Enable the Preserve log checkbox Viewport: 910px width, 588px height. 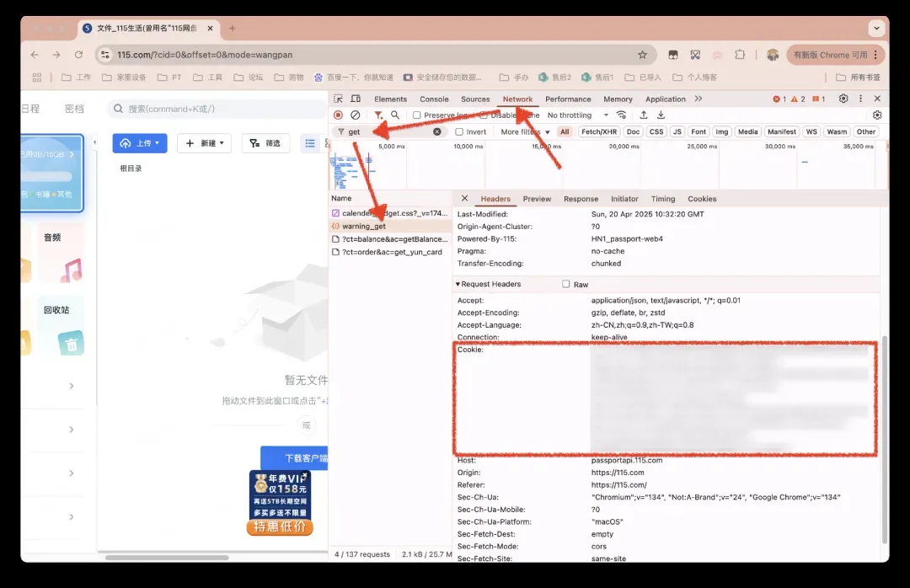click(x=417, y=115)
